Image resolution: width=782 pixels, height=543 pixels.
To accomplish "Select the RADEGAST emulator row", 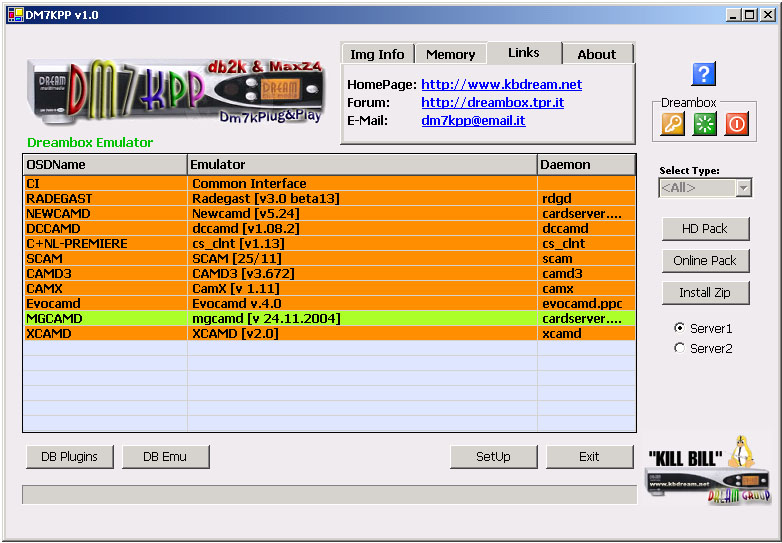I will point(329,198).
